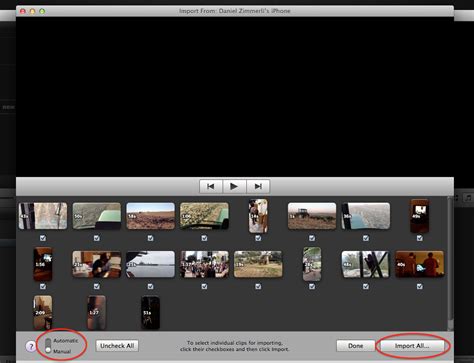This screenshot has width=474, height=363.
Task: Select the 26s vertical tree clip
Action: (312, 264)
